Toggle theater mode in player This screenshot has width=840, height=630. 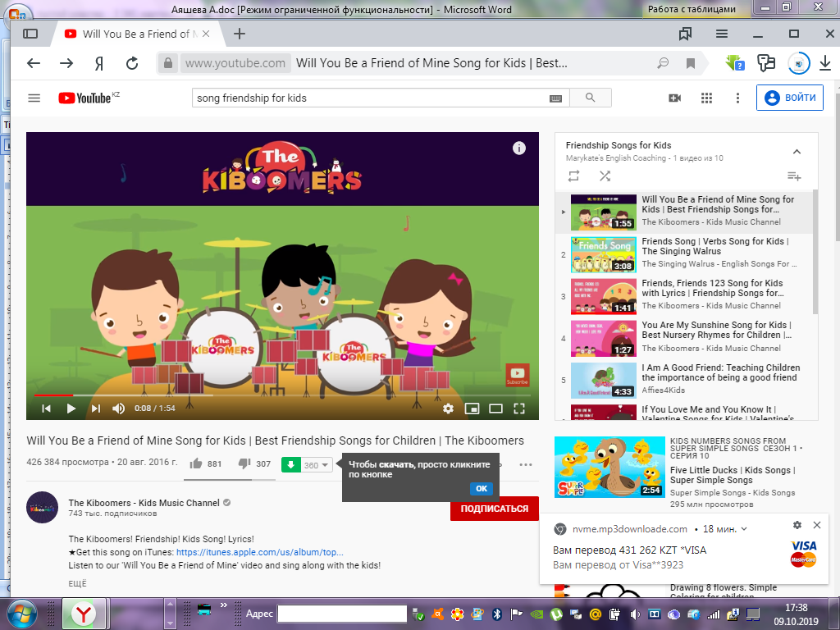point(496,409)
